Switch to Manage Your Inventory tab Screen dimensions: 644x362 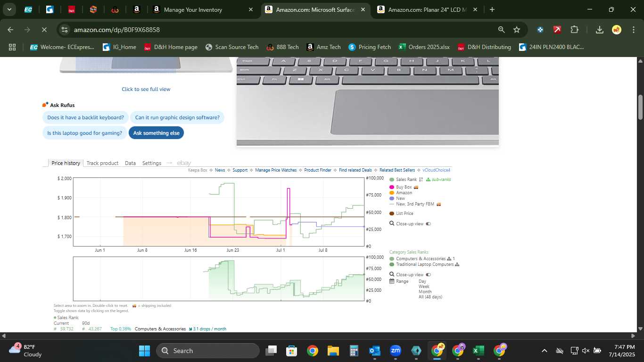pos(193,9)
